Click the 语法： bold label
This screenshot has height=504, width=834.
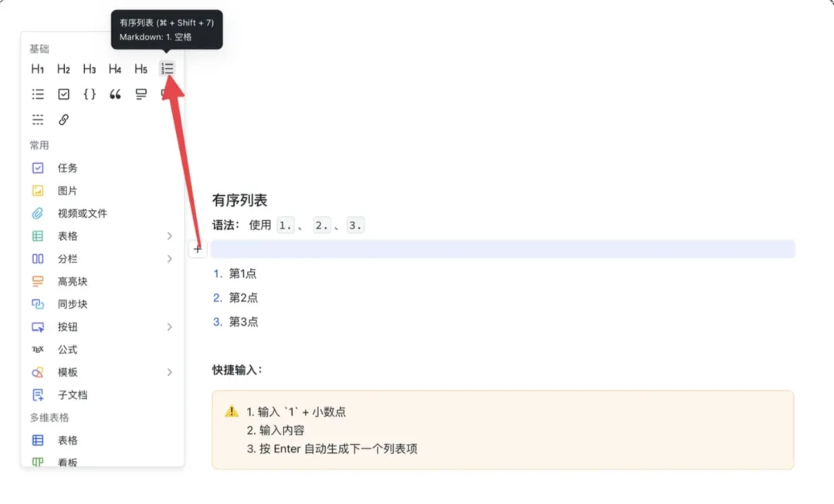(x=226, y=225)
